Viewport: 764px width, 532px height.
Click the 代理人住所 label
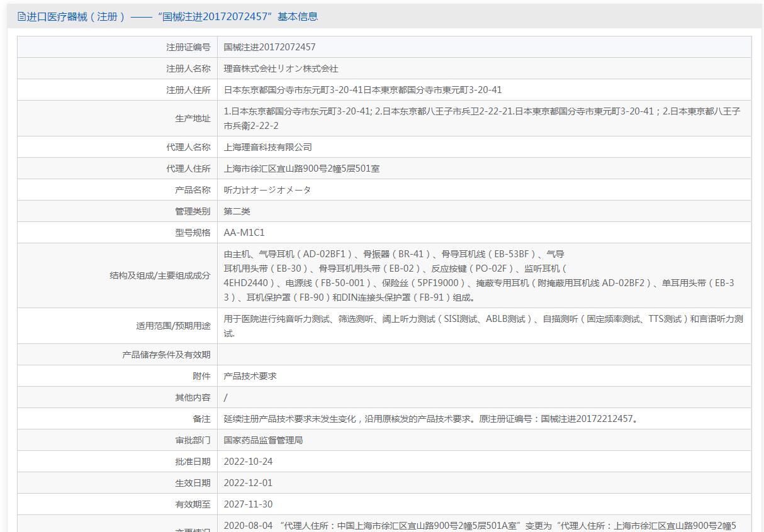click(x=188, y=169)
